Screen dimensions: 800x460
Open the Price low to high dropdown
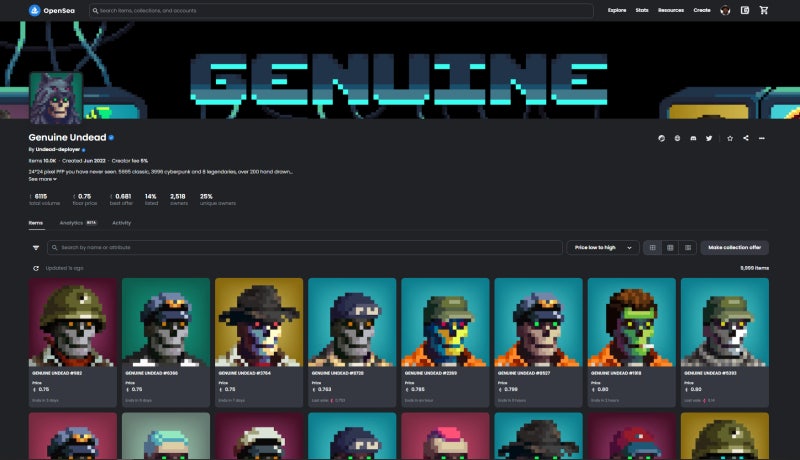click(603, 247)
